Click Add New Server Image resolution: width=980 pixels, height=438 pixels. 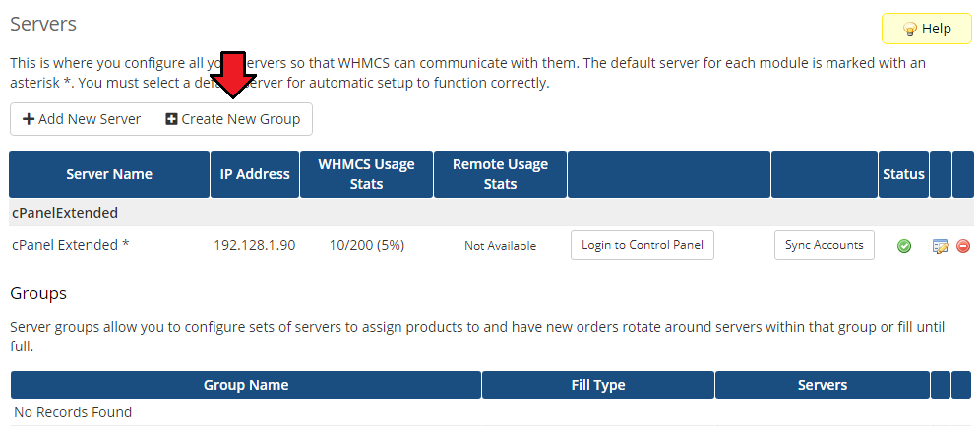[x=82, y=119]
